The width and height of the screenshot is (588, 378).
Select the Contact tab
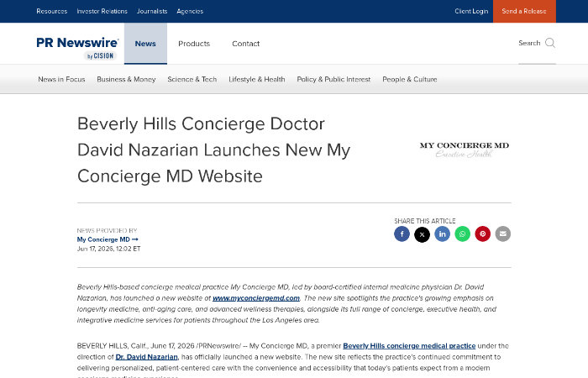click(245, 44)
